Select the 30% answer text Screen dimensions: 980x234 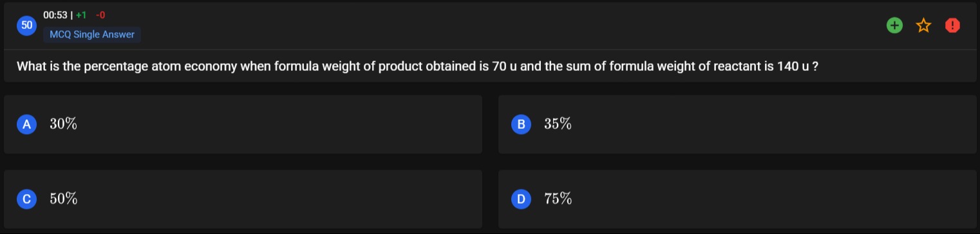click(64, 124)
